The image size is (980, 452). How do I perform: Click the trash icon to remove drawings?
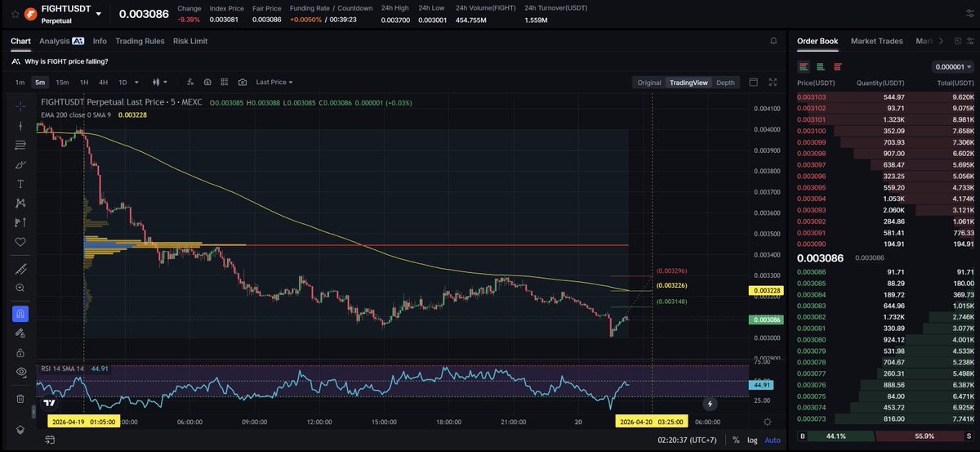pyautogui.click(x=20, y=399)
